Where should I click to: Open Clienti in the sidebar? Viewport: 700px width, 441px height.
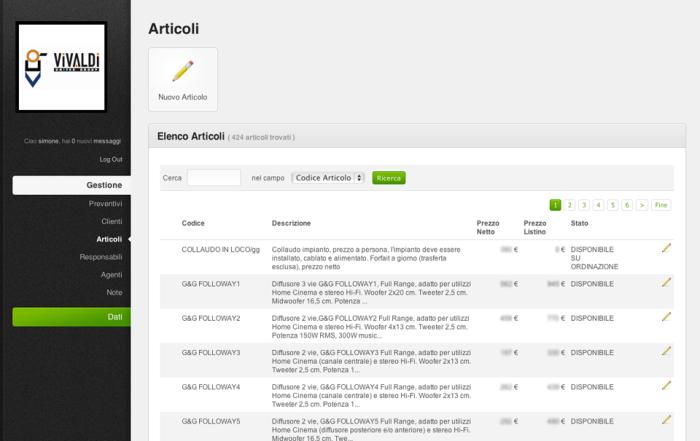click(112, 221)
